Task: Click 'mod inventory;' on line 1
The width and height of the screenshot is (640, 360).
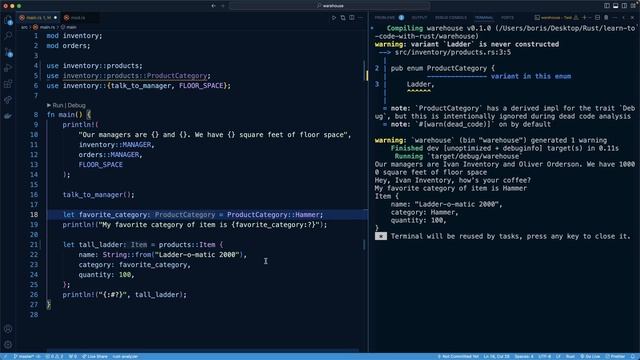Action: pos(74,36)
